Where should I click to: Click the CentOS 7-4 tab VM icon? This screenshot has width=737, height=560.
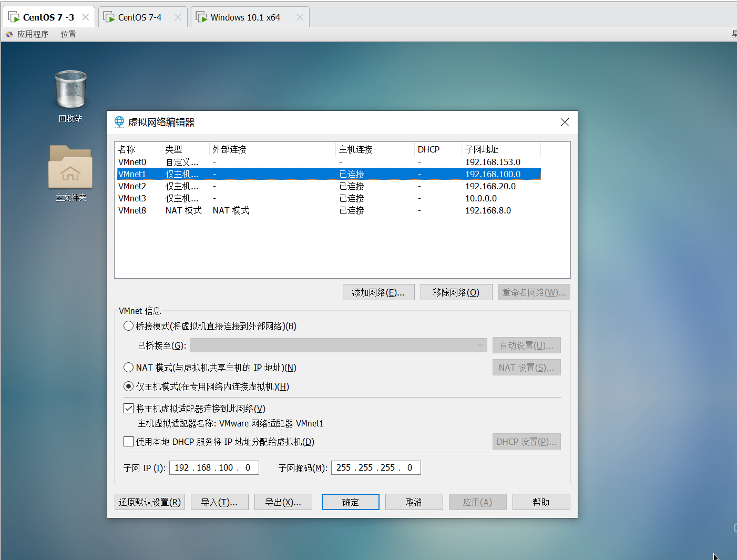tap(109, 17)
